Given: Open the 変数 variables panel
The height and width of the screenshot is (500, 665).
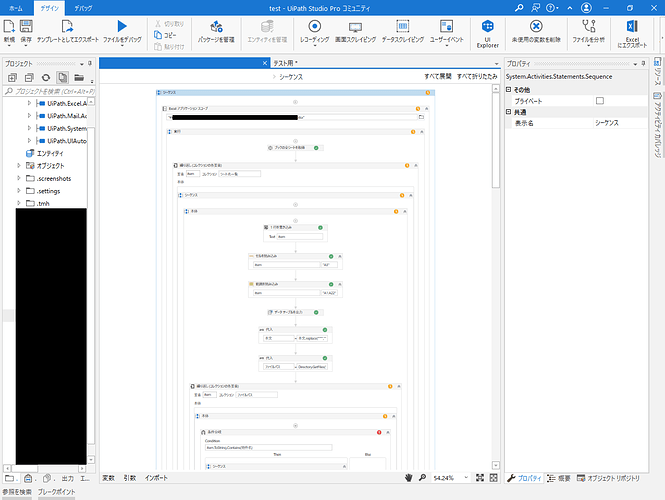Looking at the screenshot, I should pyautogui.click(x=109, y=478).
